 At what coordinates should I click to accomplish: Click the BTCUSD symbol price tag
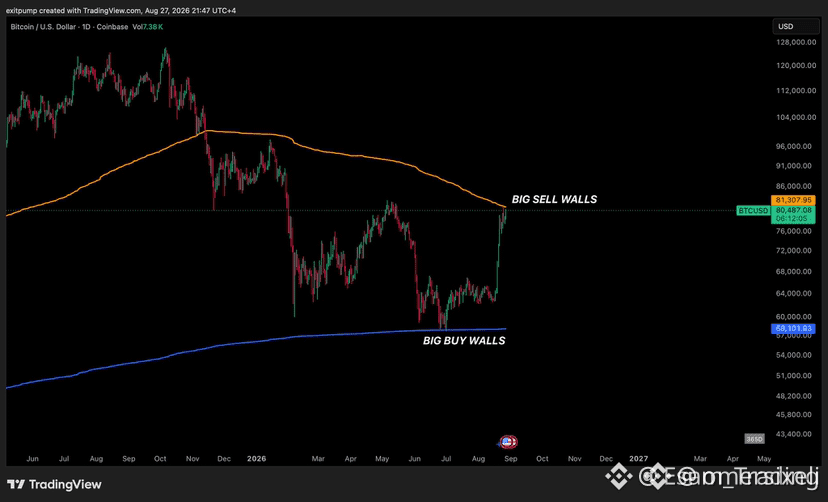pos(753,211)
